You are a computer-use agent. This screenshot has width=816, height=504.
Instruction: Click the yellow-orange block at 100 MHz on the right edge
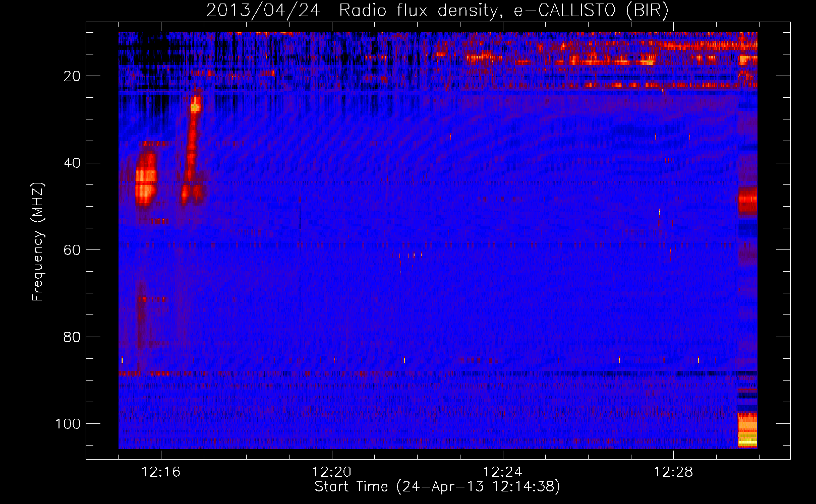pos(747,430)
